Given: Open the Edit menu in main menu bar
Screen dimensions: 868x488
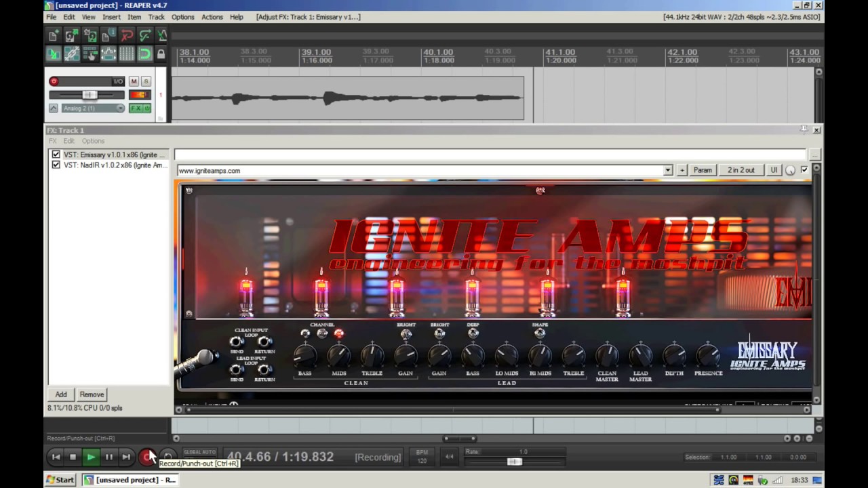Looking at the screenshot, I should coord(69,17).
